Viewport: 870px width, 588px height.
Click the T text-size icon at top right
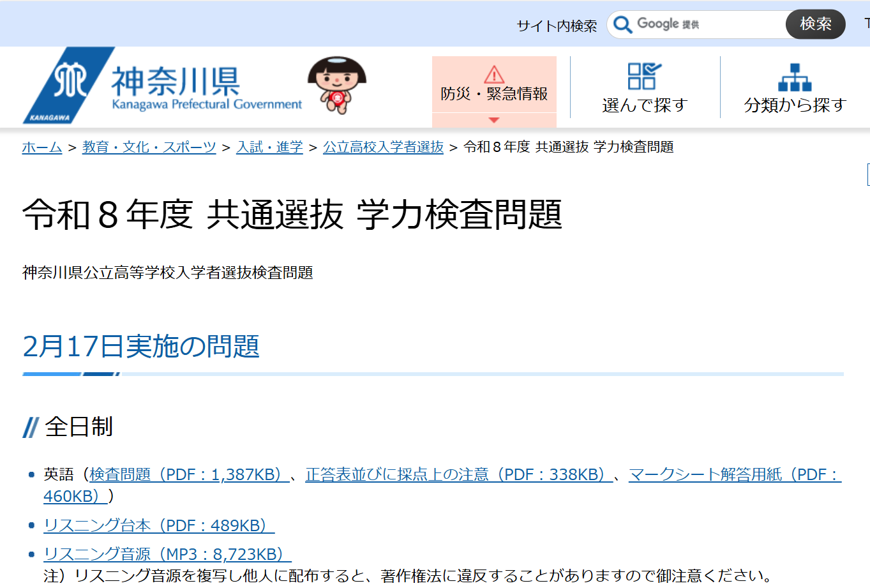[x=866, y=22]
